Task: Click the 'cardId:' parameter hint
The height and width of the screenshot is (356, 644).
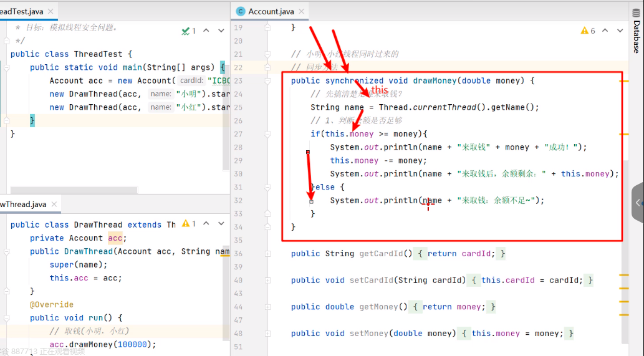Action: [x=192, y=80]
